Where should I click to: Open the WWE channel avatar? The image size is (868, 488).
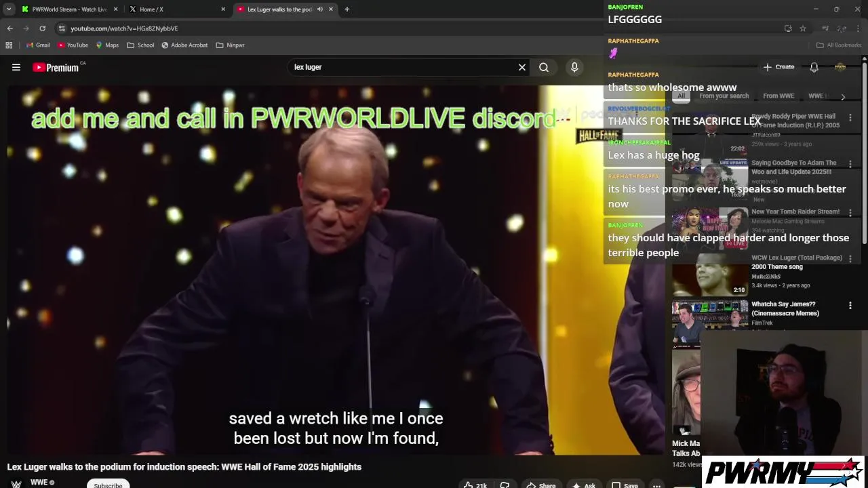click(16, 484)
